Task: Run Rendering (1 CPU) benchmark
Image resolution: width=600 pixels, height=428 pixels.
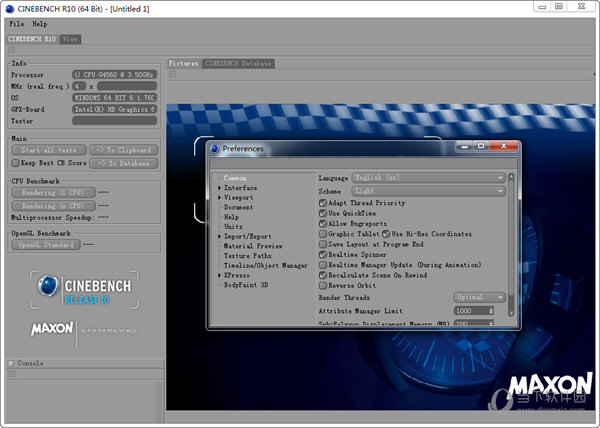Action: pos(54,192)
